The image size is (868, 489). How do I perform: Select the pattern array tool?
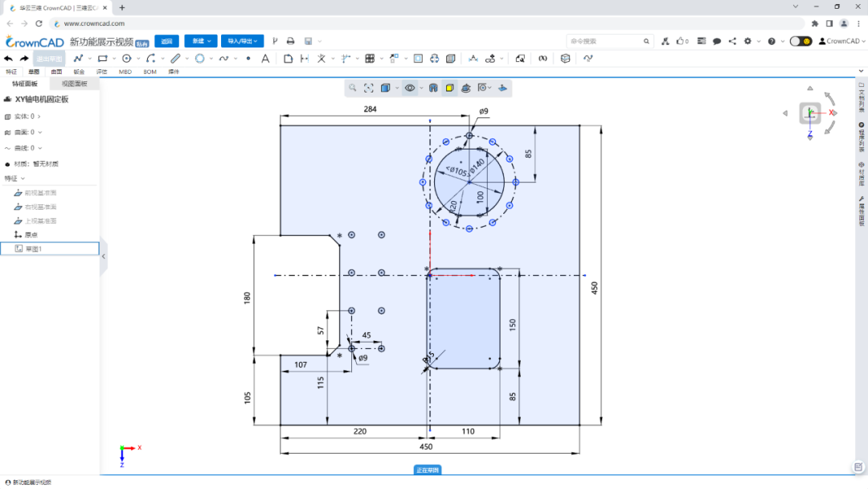tap(370, 58)
